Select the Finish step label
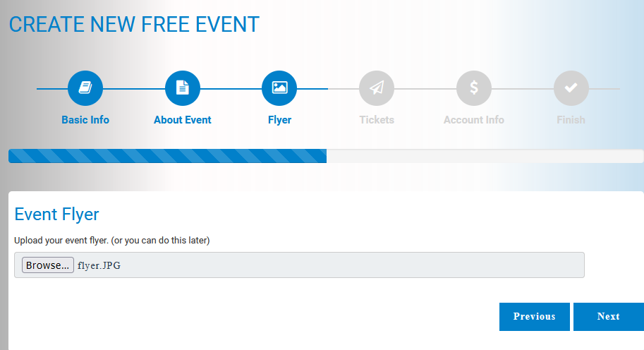 point(571,120)
